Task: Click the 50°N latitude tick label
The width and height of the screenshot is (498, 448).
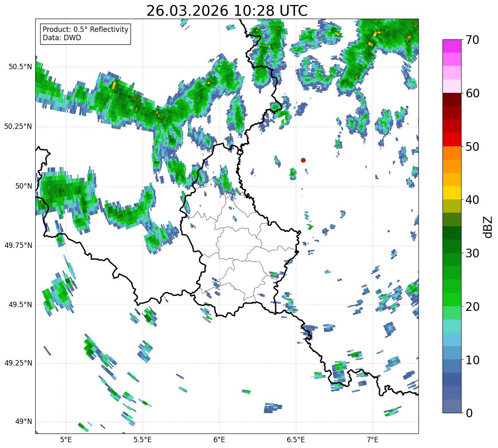Action: click(24, 186)
